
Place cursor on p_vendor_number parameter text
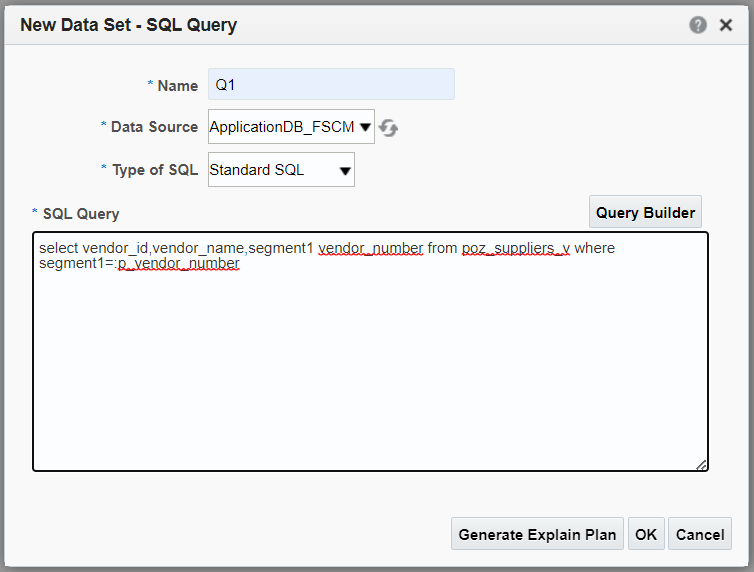pos(179,264)
